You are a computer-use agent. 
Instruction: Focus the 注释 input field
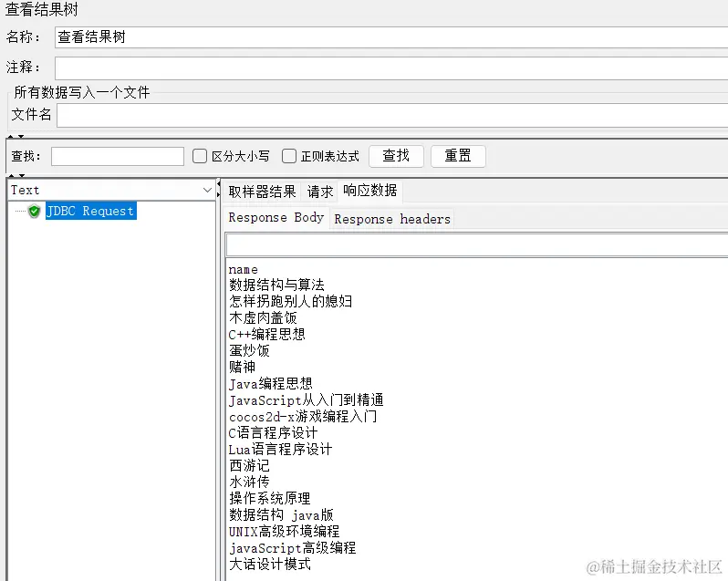point(391,68)
